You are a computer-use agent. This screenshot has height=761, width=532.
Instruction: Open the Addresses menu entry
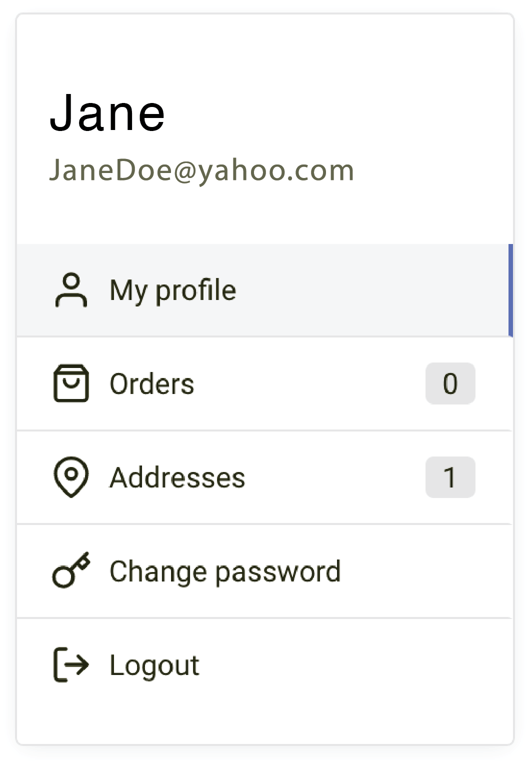pyautogui.click(x=177, y=477)
